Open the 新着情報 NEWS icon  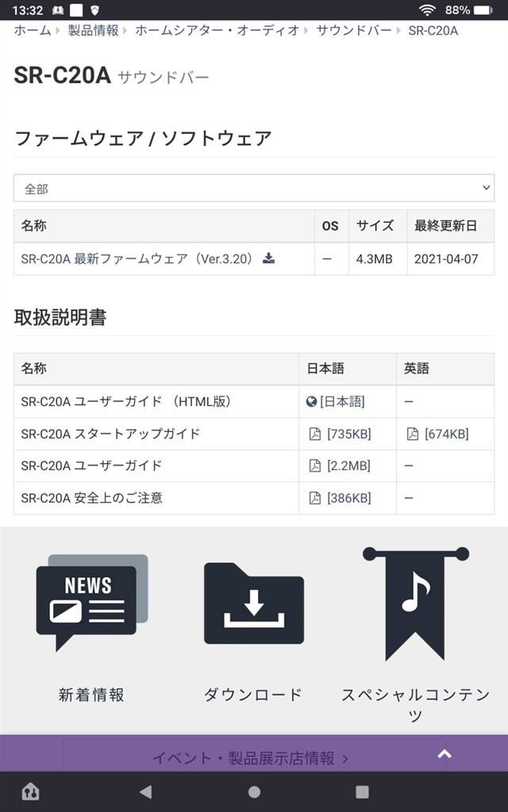(x=92, y=603)
